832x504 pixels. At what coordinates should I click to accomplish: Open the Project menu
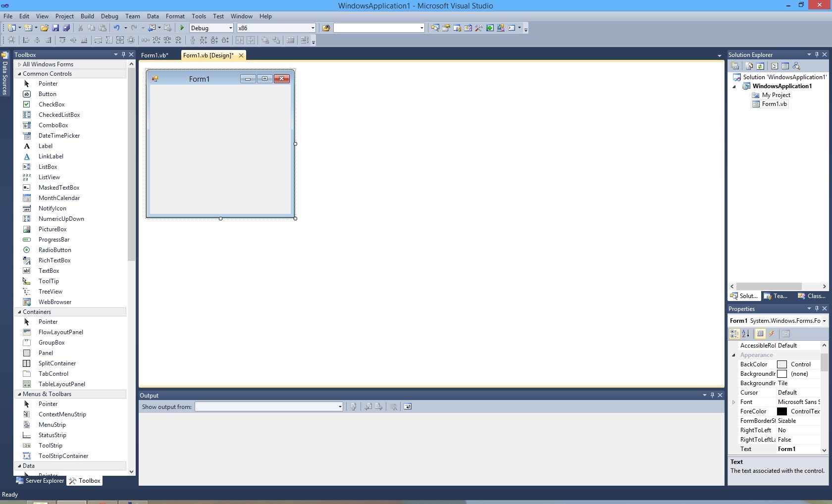tap(64, 16)
